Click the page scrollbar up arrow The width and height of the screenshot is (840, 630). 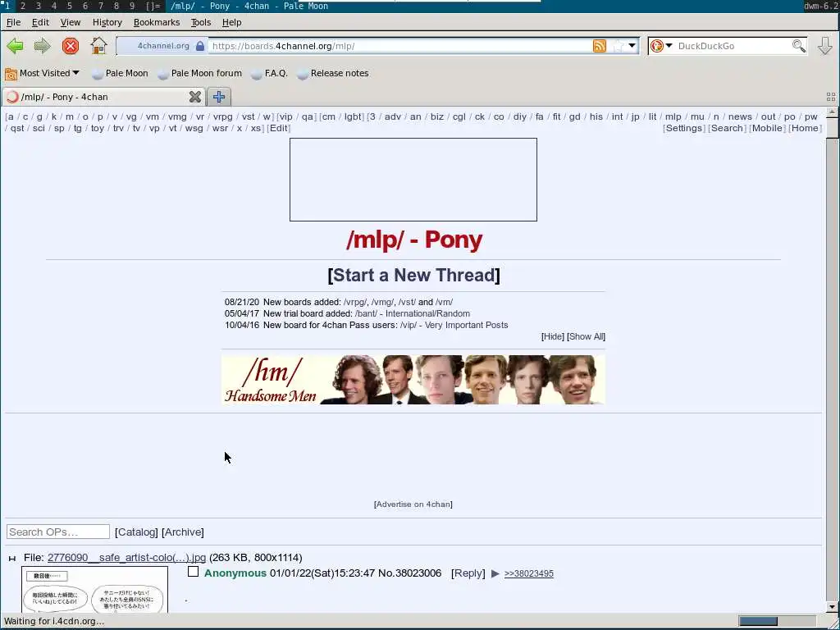[832, 112]
